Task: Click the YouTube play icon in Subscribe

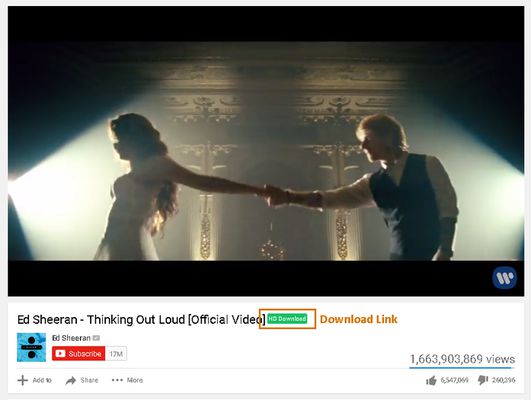Action: [60, 354]
